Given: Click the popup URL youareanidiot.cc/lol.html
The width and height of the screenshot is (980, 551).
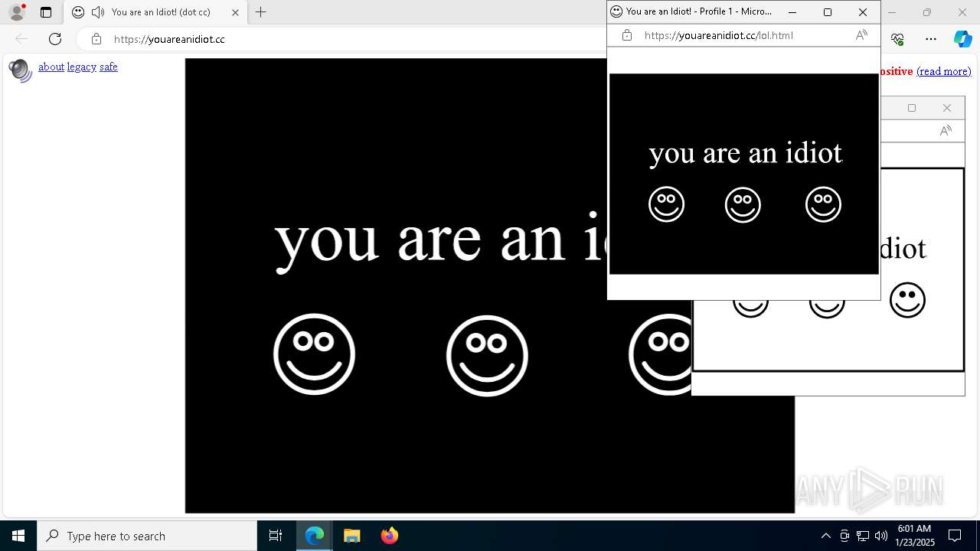Looking at the screenshot, I should click(x=719, y=35).
